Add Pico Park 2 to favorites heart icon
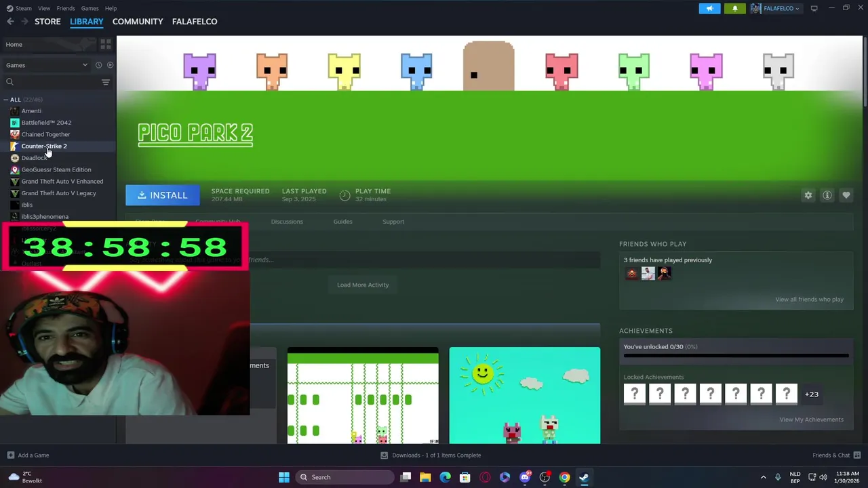868x488 pixels. point(846,195)
